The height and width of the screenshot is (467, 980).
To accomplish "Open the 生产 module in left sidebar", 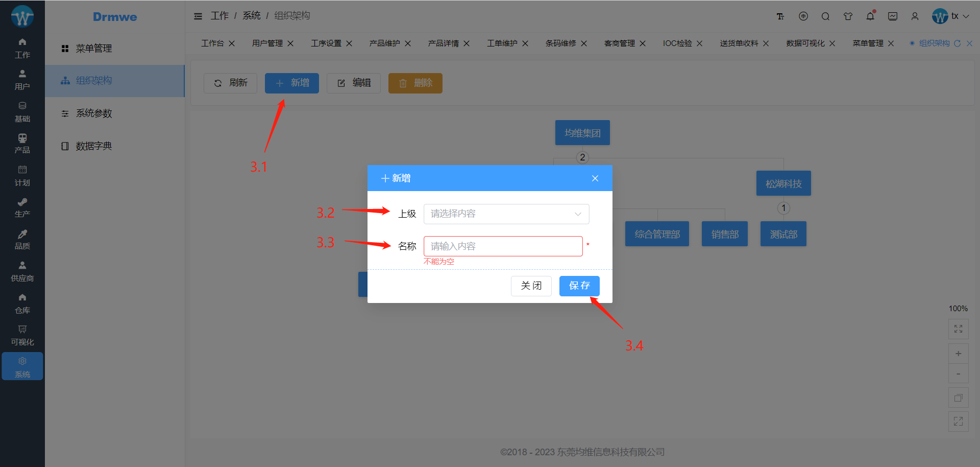I will (22, 207).
